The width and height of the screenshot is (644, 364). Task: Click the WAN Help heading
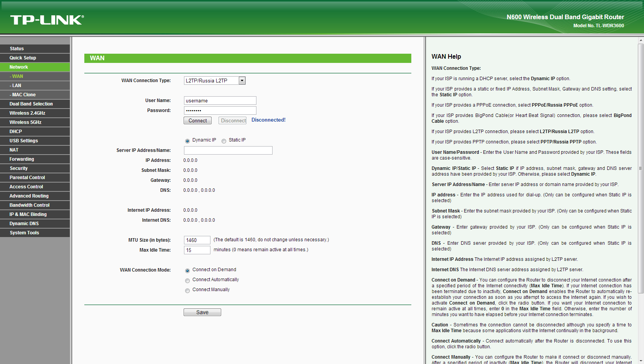[446, 56]
